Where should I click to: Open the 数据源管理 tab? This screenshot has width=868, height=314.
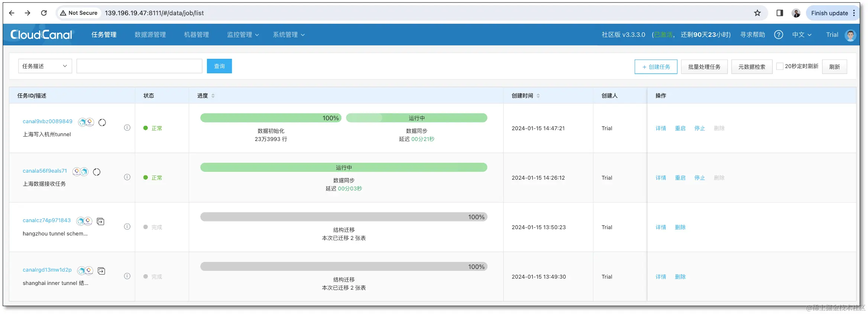click(150, 35)
